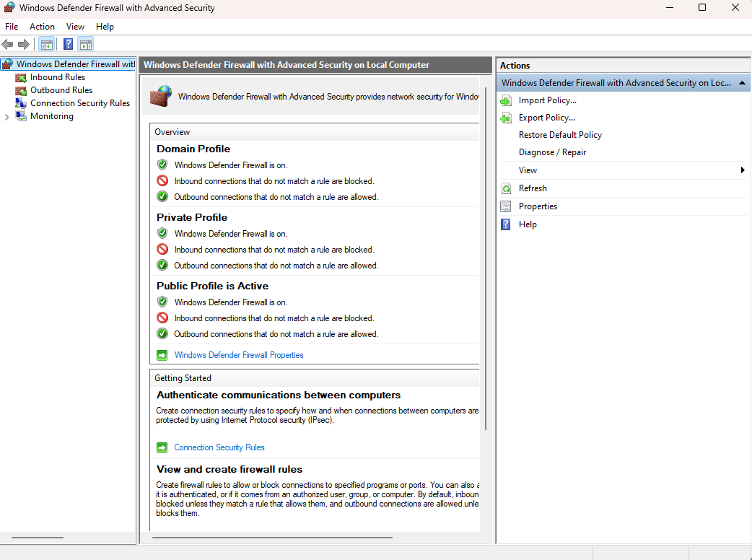This screenshot has width=752, height=560.
Task: Collapse the Actions section header arrow
Action: point(742,83)
